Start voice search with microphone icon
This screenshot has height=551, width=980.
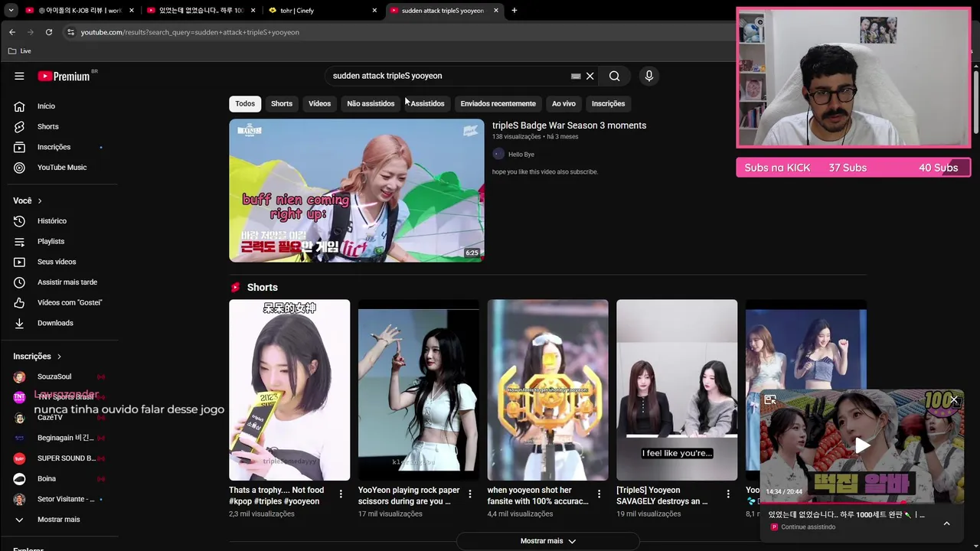pyautogui.click(x=648, y=76)
